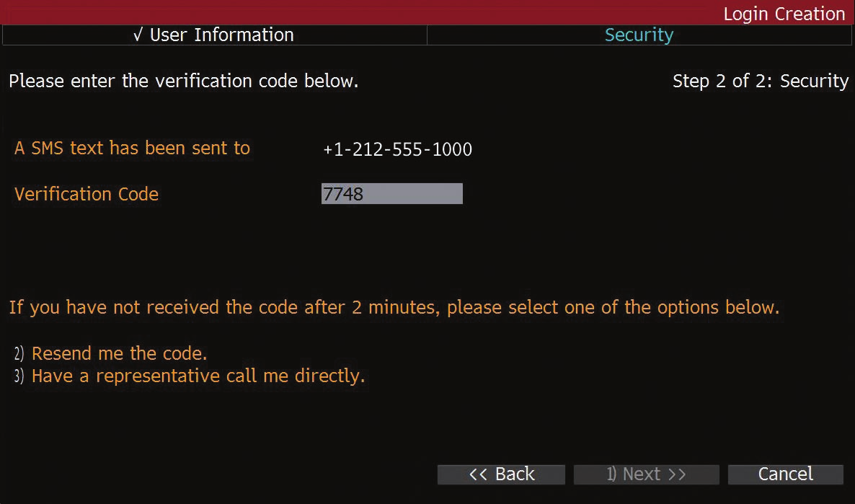
Task: Click the 1) shortcut marker on Next
Action: [x=611, y=474]
